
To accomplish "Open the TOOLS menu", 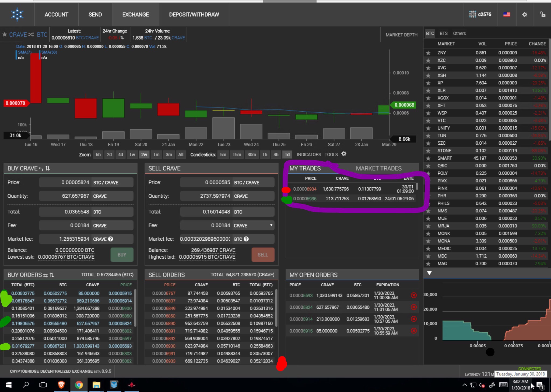I will [331, 155].
